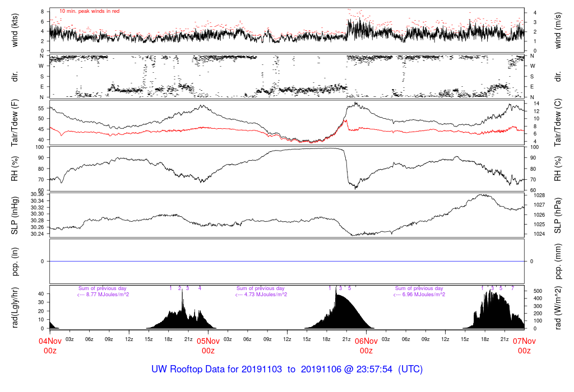Click the '03z' tick following 04Nov
This screenshot has height=392, width=574.
pos(70,339)
